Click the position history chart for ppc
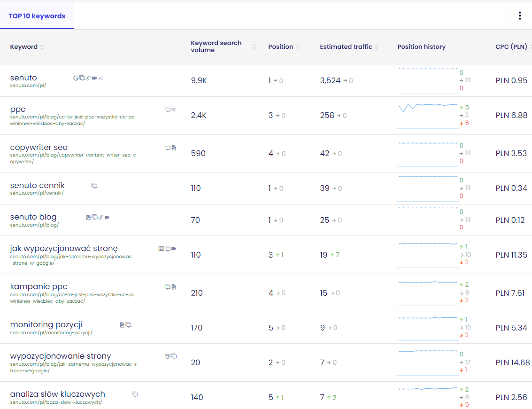Screen dimensions: 532x409 [428, 116]
